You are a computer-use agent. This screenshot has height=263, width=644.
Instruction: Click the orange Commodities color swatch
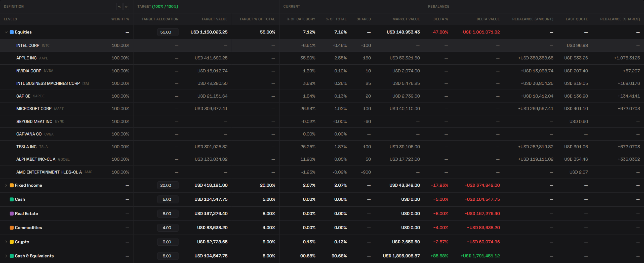point(12,228)
